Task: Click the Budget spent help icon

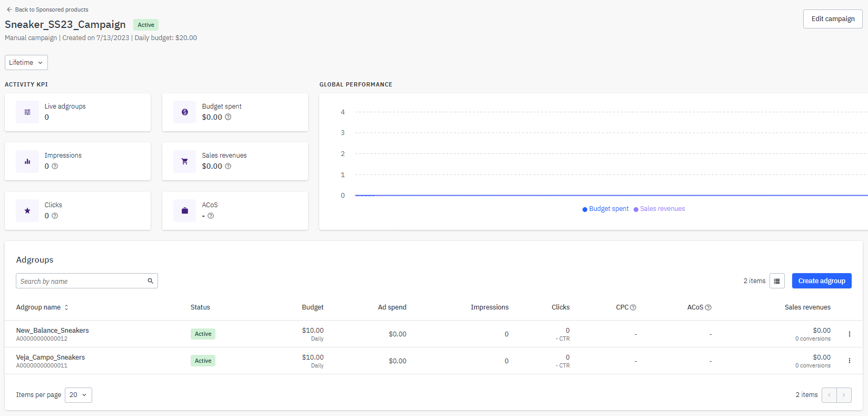Action: tap(228, 117)
